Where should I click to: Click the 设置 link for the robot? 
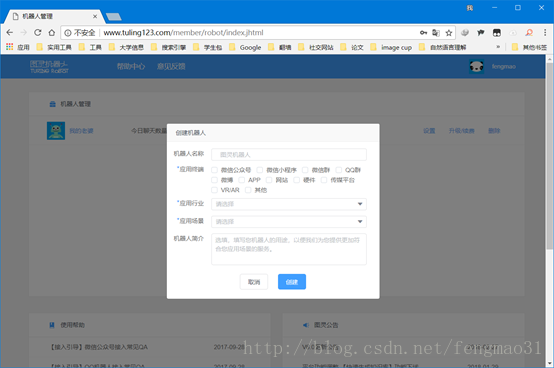pos(429,131)
